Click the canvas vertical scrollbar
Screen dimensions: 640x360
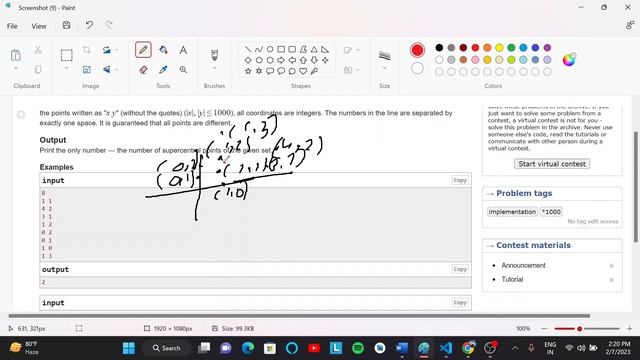pyautogui.click(x=636, y=187)
